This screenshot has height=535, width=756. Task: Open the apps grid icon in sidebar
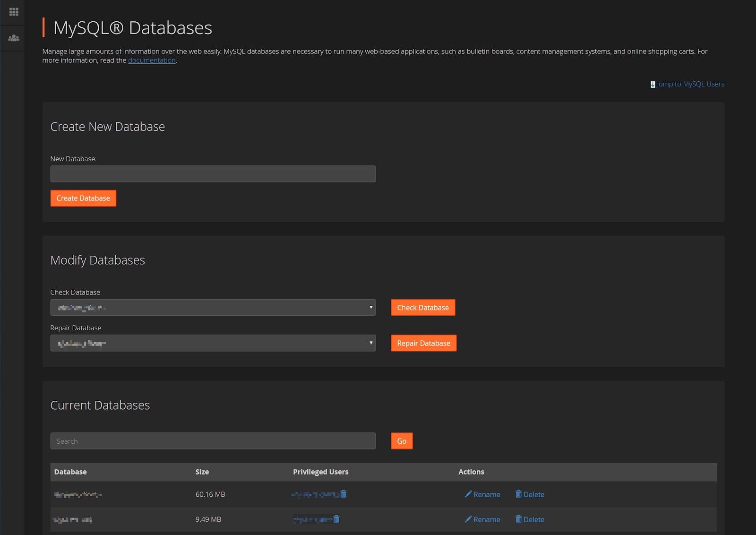[14, 12]
